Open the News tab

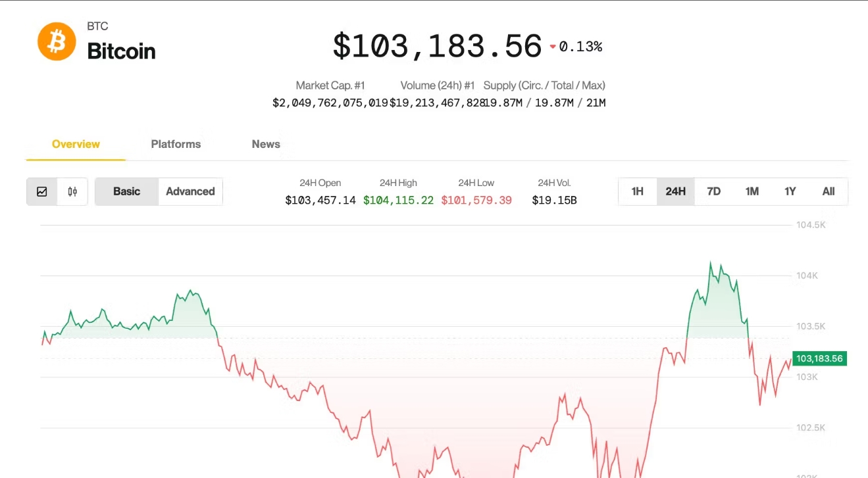pos(266,144)
